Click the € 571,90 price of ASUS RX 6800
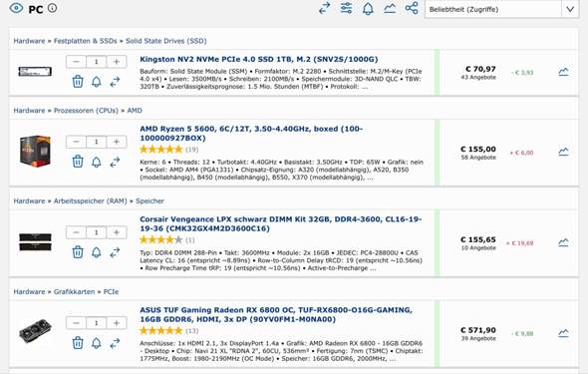This screenshot has height=374, width=588. (478, 330)
